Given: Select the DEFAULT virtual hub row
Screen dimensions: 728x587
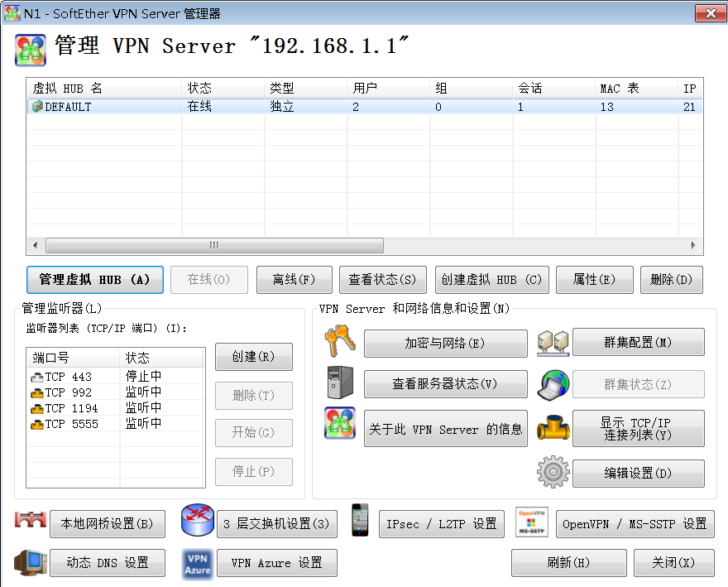Looking at the screenshot, I should coord(365,107).
